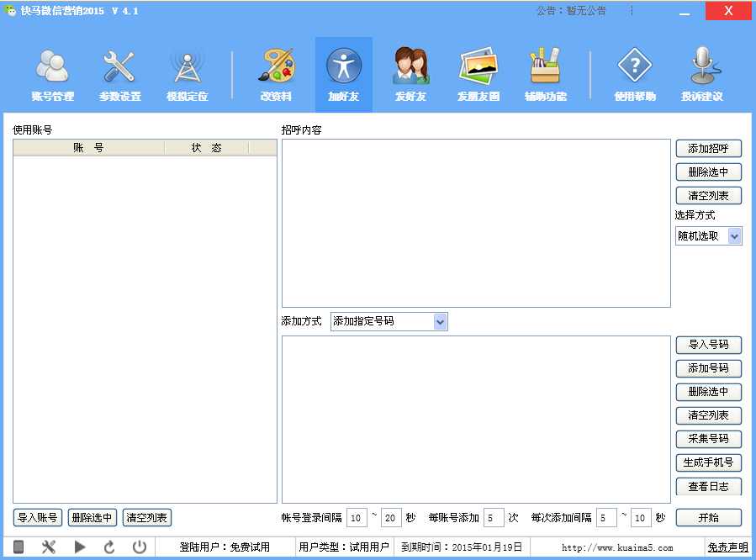The image size is (756, 560).
Task: Click 删除选中 beside the greeting content box
Action: (x=708, y=172)
